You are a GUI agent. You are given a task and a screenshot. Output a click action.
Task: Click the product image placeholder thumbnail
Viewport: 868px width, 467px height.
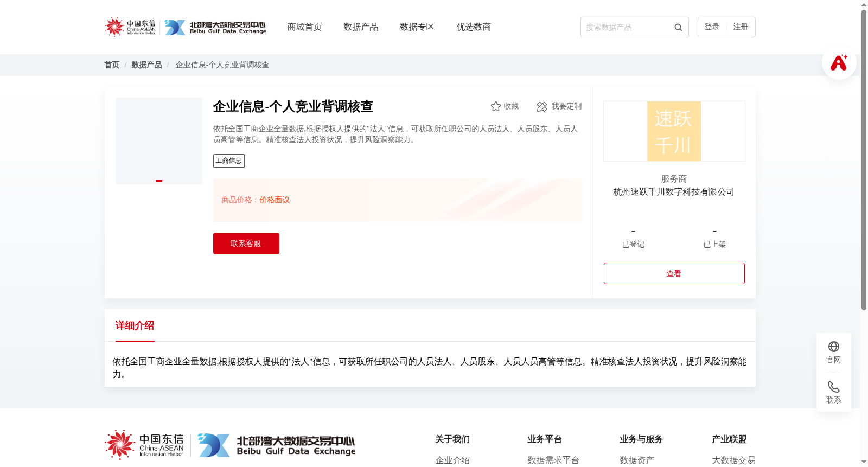159,141
